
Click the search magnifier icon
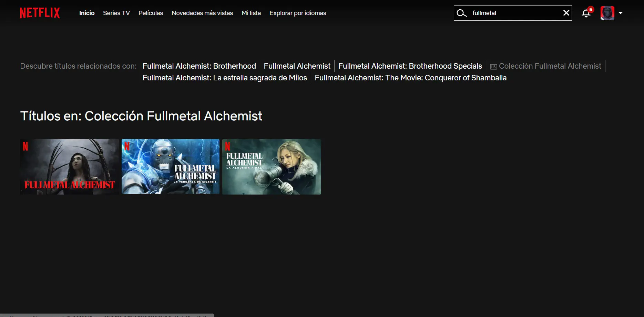pos(461,13)
